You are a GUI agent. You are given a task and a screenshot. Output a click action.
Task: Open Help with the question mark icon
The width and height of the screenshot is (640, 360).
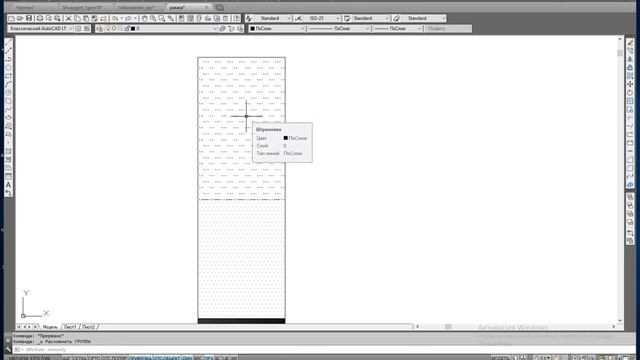pyautogui.click(x=236, y=18)
